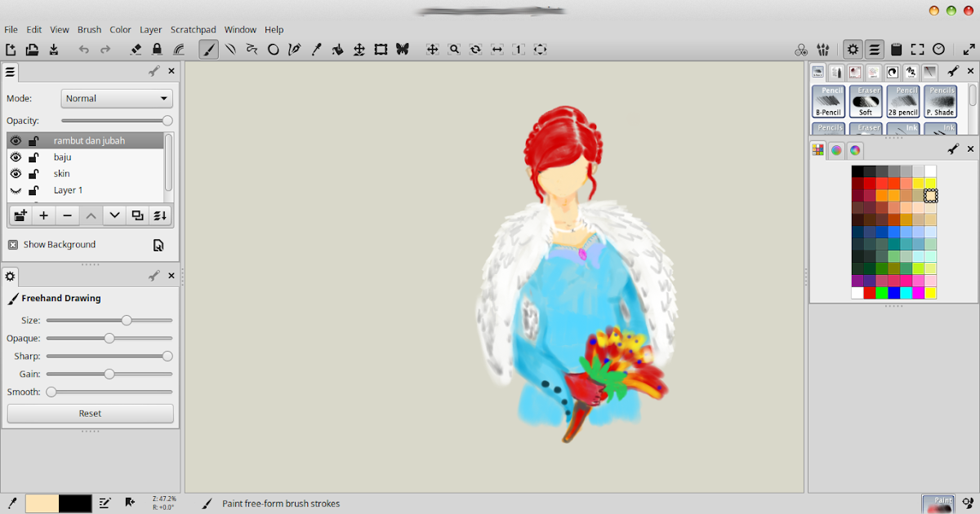The width and height of the screenshot is (980, 514).
Task: Add a new layer with the plus button
Action: (x=43, y=215)
